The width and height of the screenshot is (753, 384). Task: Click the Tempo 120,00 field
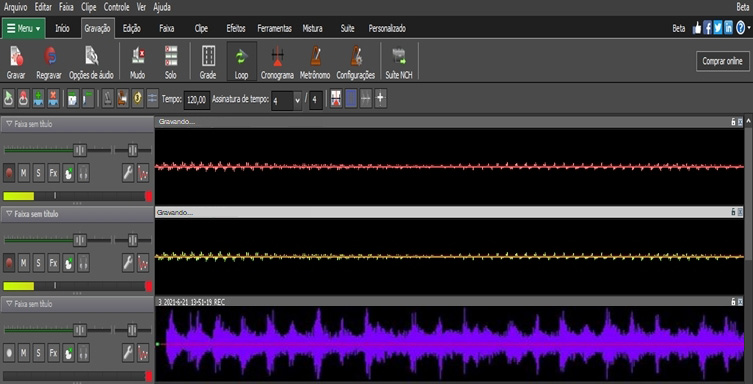pos(197,100)
